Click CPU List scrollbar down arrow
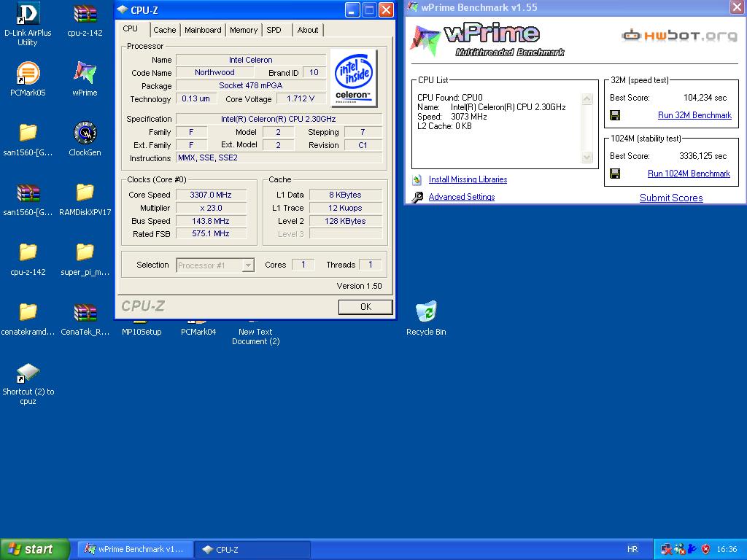Screen dimensions: 747x560 pyautogui.click(x=587, y=157)
